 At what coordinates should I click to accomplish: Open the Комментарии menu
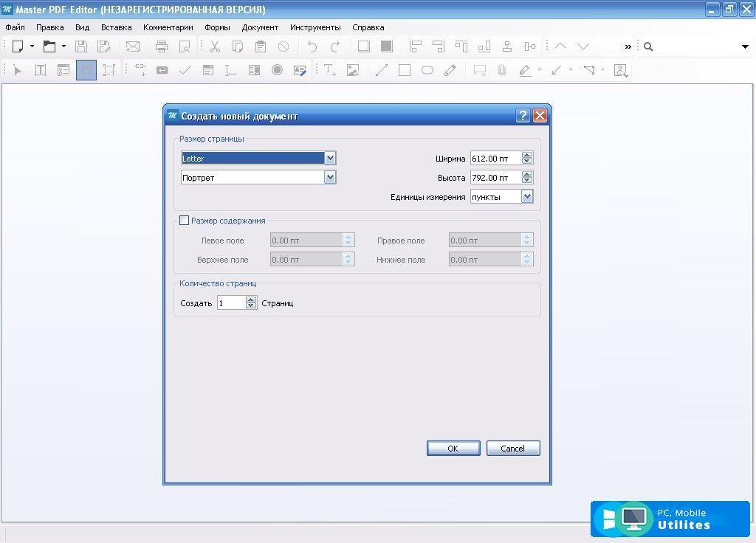pos(168,27)
